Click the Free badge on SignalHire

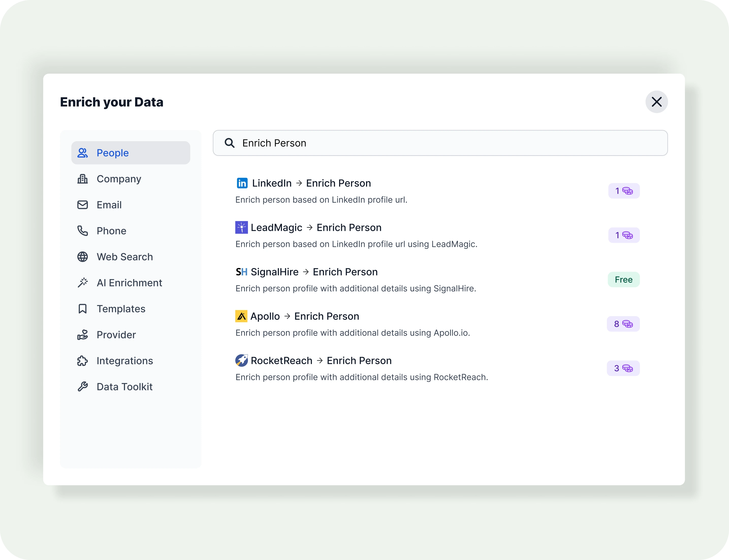coord(623,280)
